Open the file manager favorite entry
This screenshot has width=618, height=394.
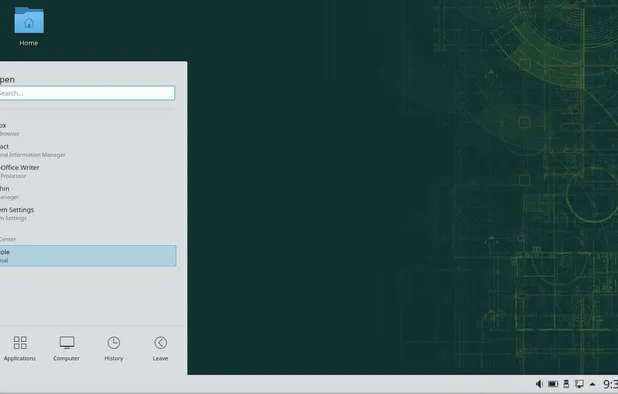(x=88, y=192)
